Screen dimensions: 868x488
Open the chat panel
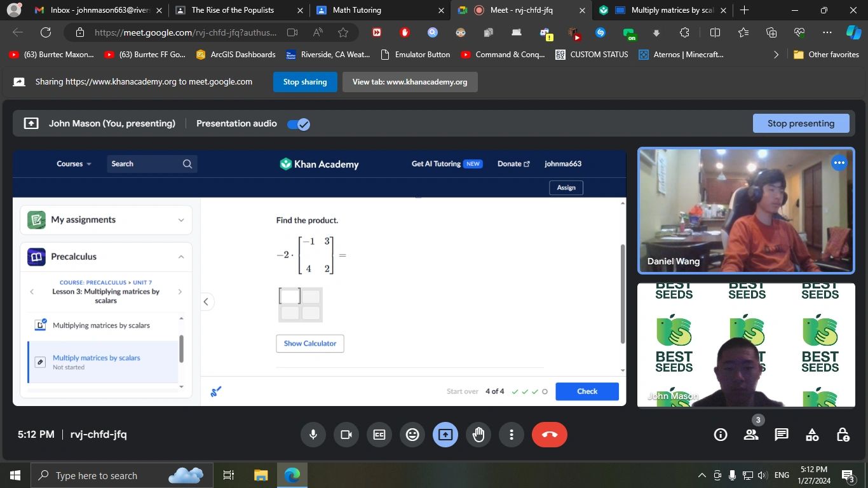click(780, 434)
